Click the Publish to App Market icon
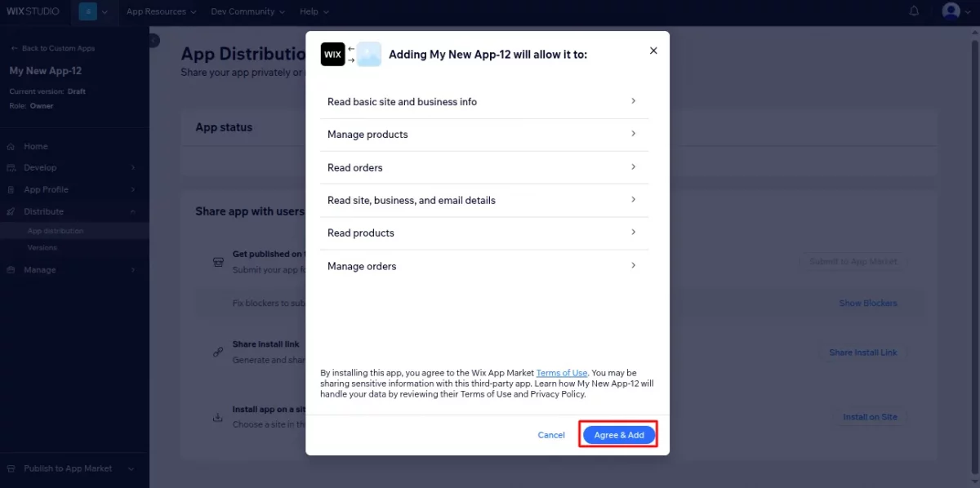This screenshot has height=488, width=980. click(11, 468)
